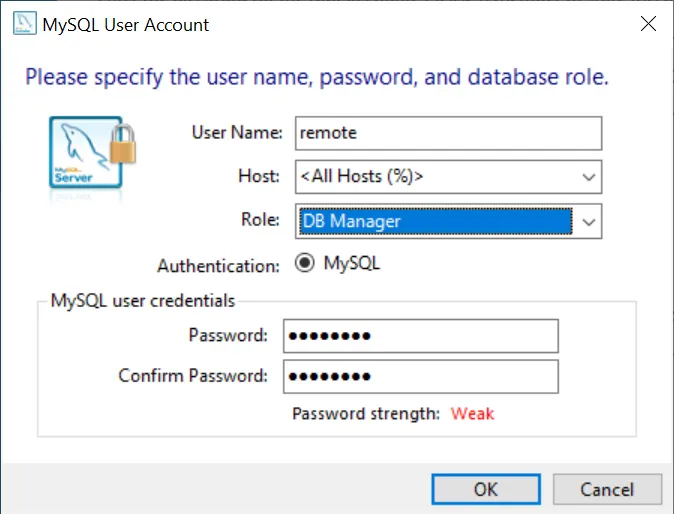Click the Authentication label text

(x=218, y=266)
